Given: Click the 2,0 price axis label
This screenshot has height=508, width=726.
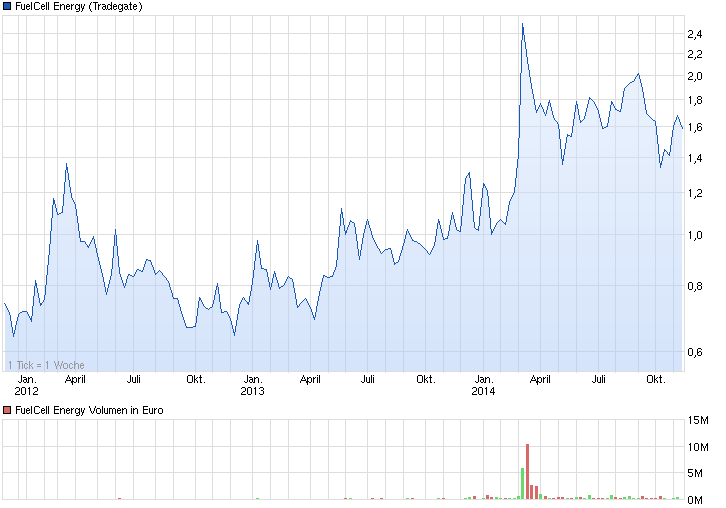Looking at the screenshot, I should [x=695, y=76].
